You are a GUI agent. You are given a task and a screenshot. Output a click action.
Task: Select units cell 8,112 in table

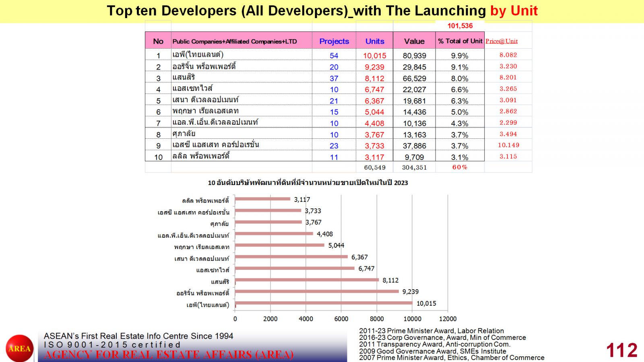click(x=375, y=78)
